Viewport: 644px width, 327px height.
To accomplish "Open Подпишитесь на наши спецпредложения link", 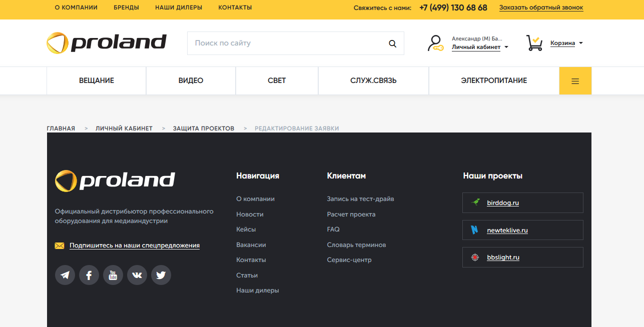I will coord(135,245).
